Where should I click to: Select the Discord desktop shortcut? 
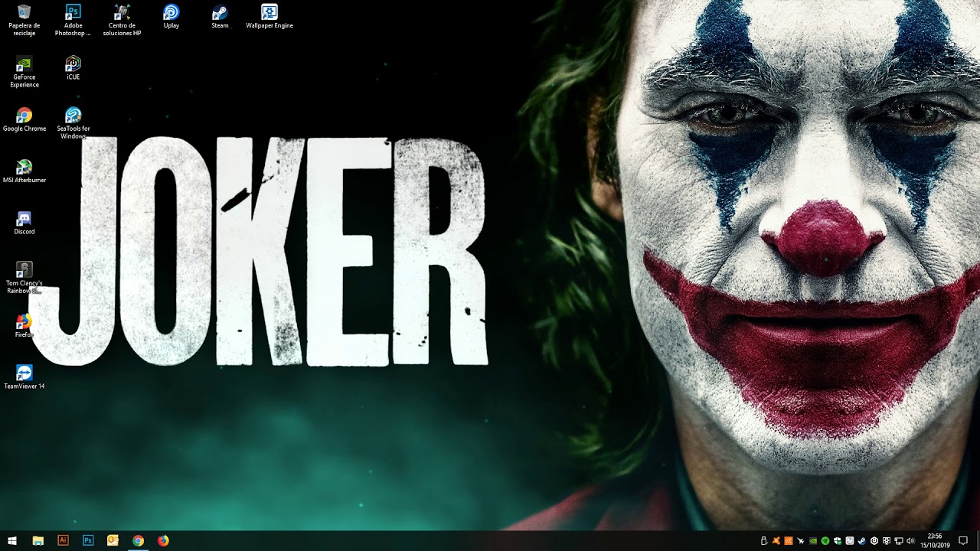point(24,223)
